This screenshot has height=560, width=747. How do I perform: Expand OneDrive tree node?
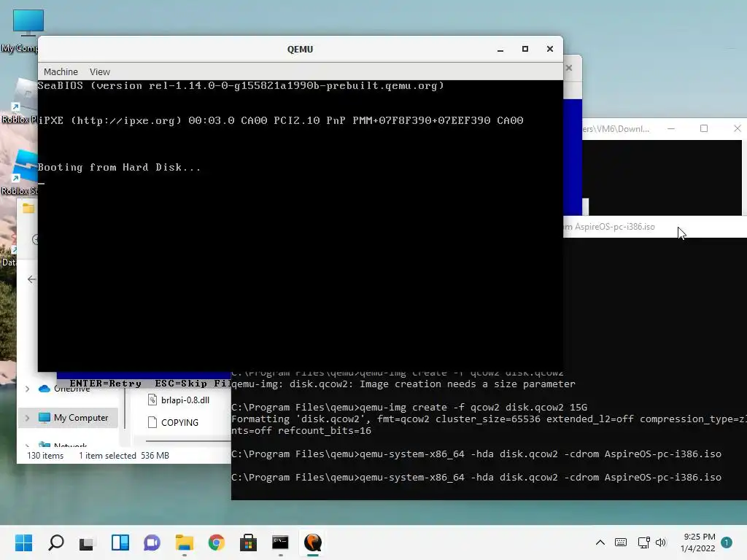pyautogui.click(x=27, y=389)
